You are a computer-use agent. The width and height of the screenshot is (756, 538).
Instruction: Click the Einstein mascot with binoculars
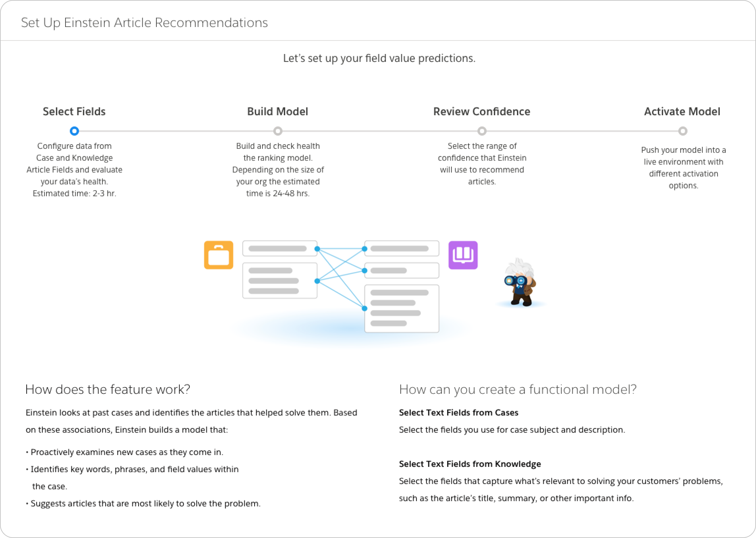click(x=520, y=282)
